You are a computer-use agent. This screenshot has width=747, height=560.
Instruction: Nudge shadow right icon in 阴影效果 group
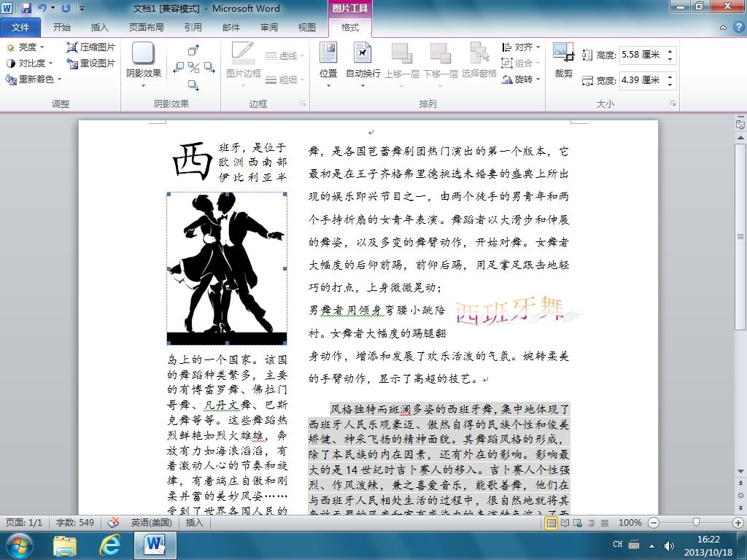tap(209, 67)
